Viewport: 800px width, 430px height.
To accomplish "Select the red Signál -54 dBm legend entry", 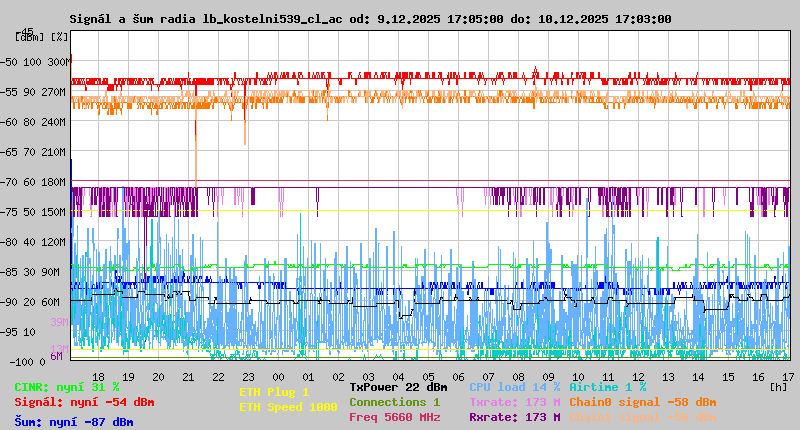I will pos(84,402).
